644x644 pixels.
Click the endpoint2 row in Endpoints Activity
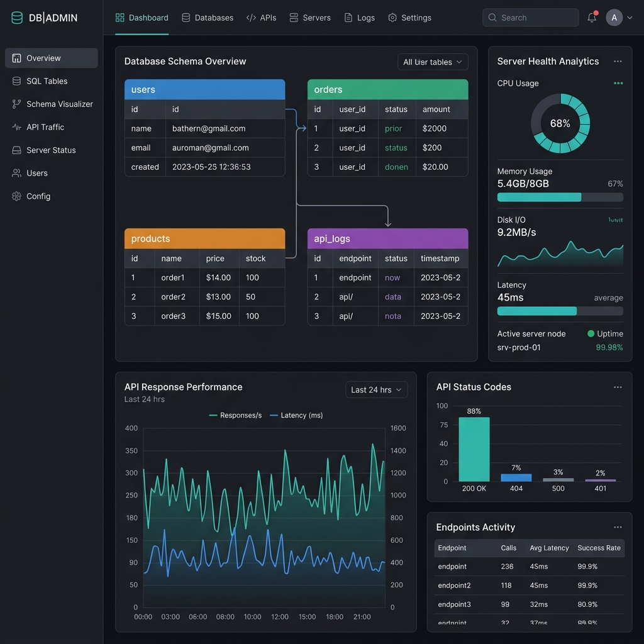pos(530,586)
